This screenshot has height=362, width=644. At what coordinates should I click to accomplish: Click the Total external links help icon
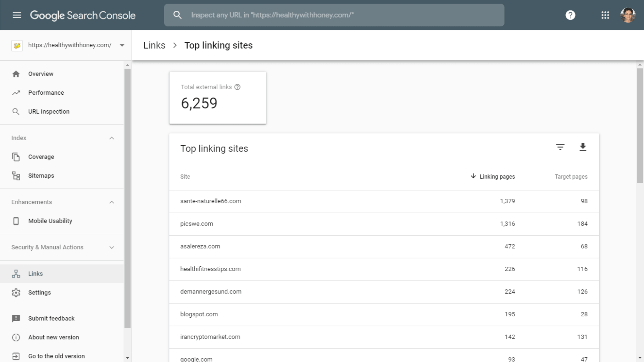click(237, 87)
